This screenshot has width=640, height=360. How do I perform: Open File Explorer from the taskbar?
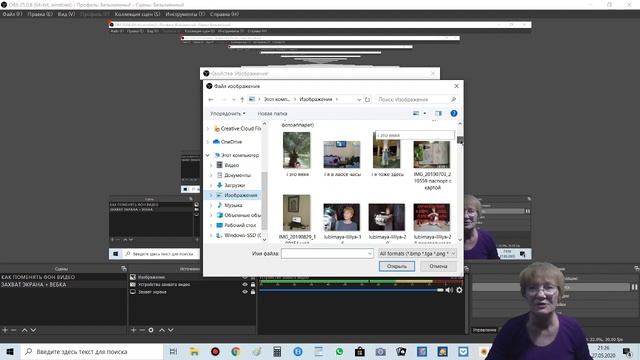point(194,351)
